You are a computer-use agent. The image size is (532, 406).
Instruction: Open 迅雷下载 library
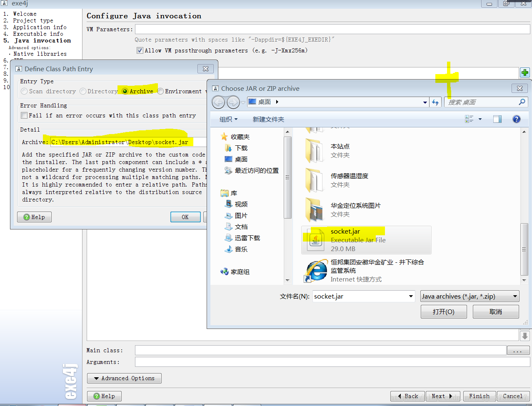(242, 238)
